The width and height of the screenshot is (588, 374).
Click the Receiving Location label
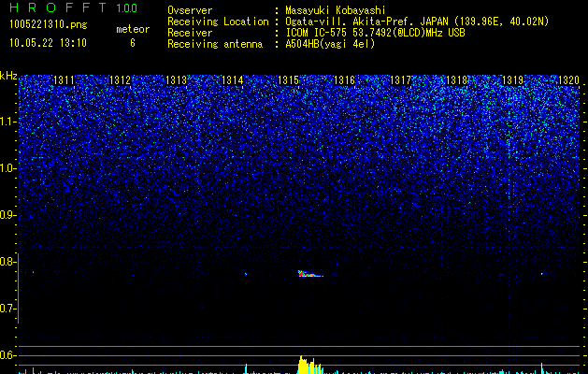click(x=218, y=22)
